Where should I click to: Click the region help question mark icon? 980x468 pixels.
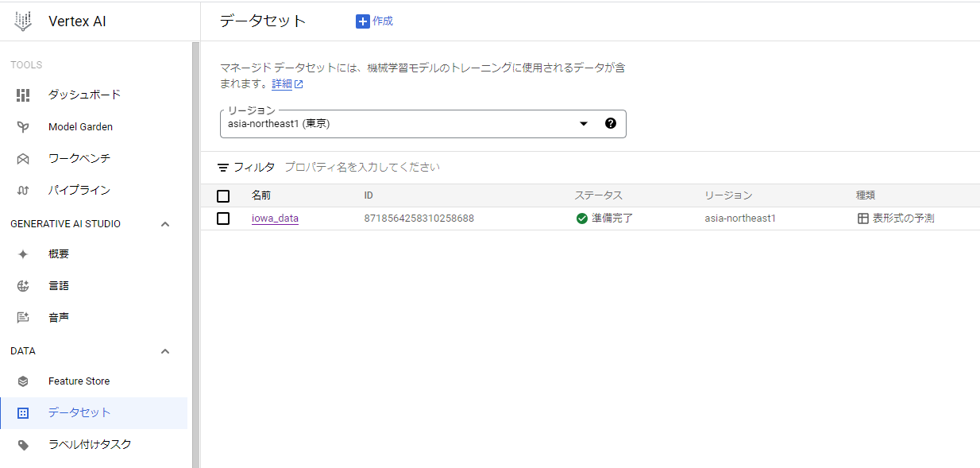click(611, 123)
